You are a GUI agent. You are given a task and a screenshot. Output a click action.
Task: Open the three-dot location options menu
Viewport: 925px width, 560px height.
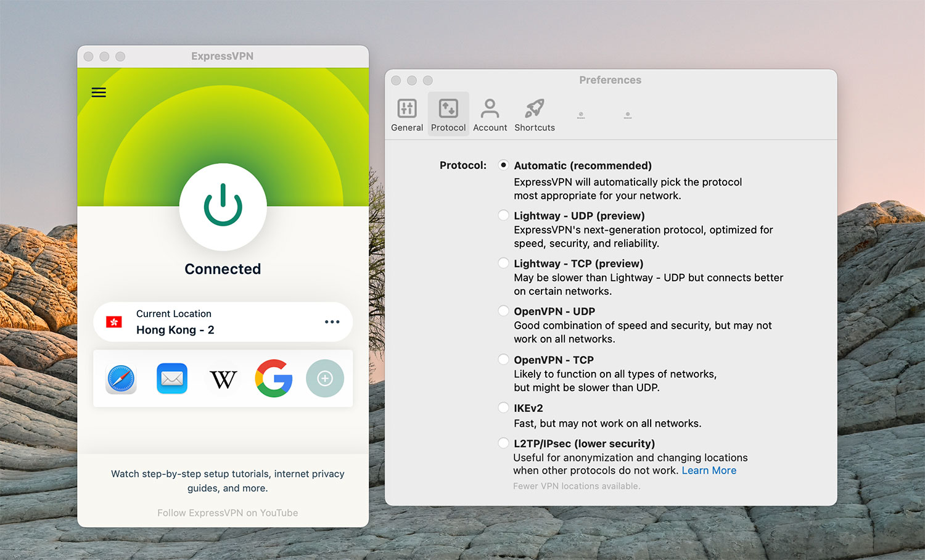[x=332, y=322]
